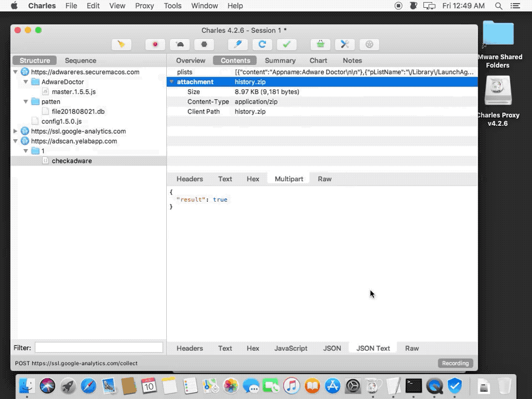
Task: Open App Store from the Dock
Action: click(332, 386)
